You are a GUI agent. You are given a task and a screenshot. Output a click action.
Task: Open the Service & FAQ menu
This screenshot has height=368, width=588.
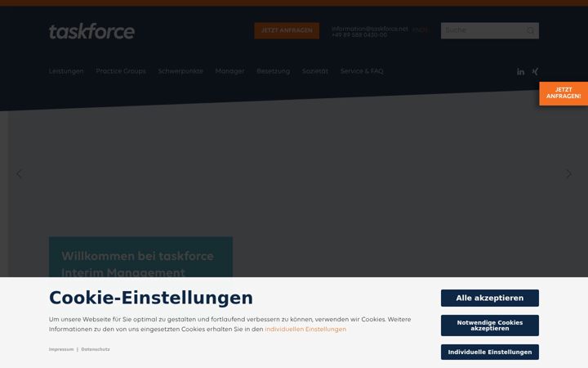pos(362,71)
